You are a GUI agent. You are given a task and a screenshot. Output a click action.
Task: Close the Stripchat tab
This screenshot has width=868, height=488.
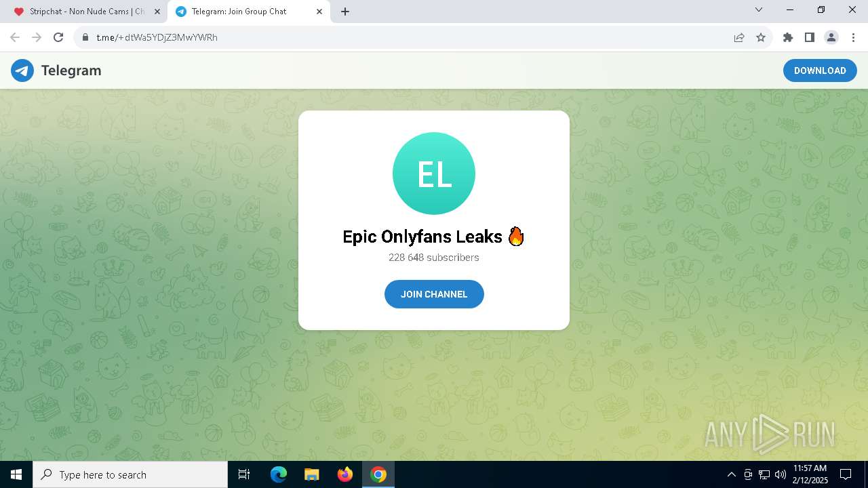(x=157, y=12)
